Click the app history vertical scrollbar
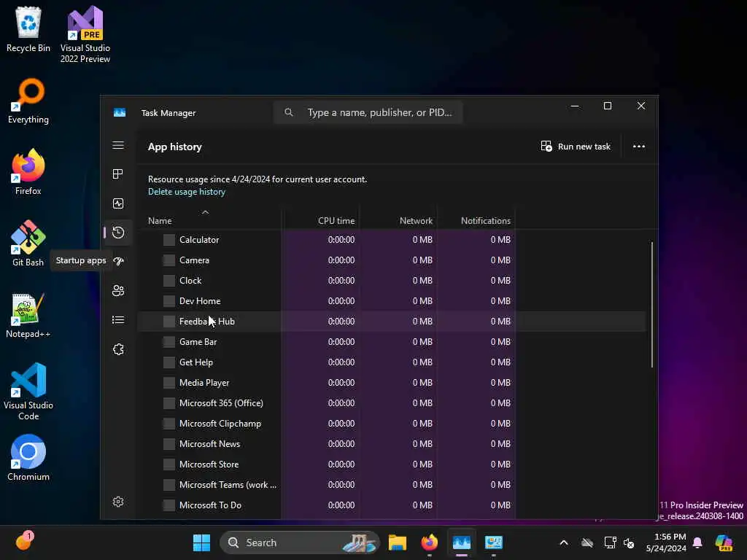 pos(651,305)
